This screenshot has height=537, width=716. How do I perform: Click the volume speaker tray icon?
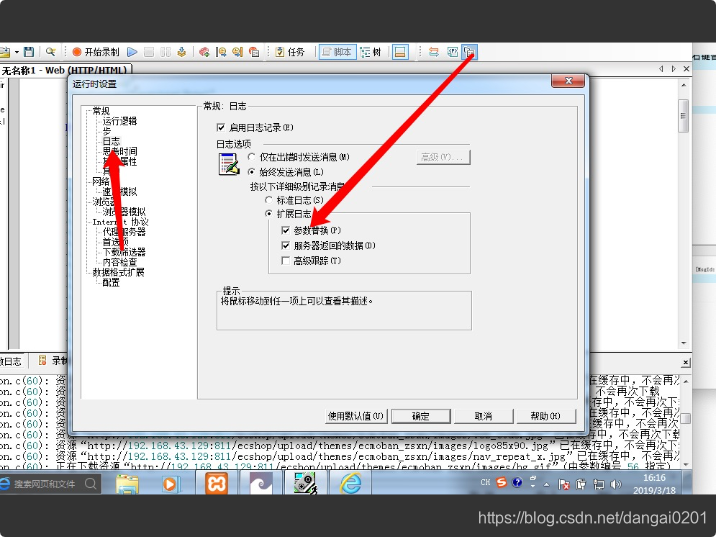click(616, 484)
